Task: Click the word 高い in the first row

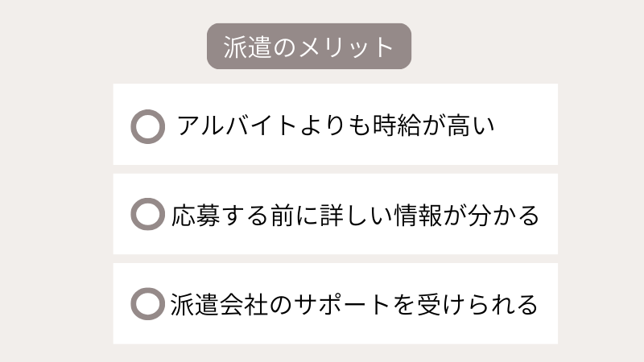Action: pyautogui.click(x=464, y=126)
